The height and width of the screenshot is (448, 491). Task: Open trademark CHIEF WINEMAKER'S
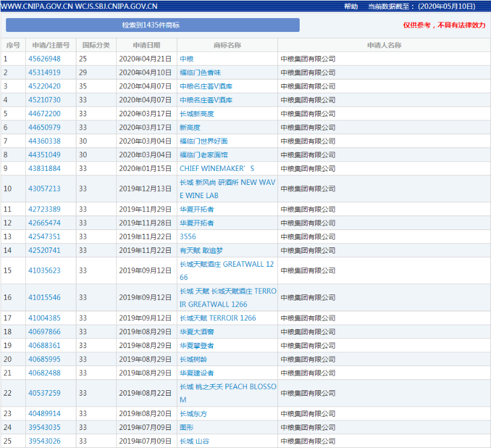(217, 169)
